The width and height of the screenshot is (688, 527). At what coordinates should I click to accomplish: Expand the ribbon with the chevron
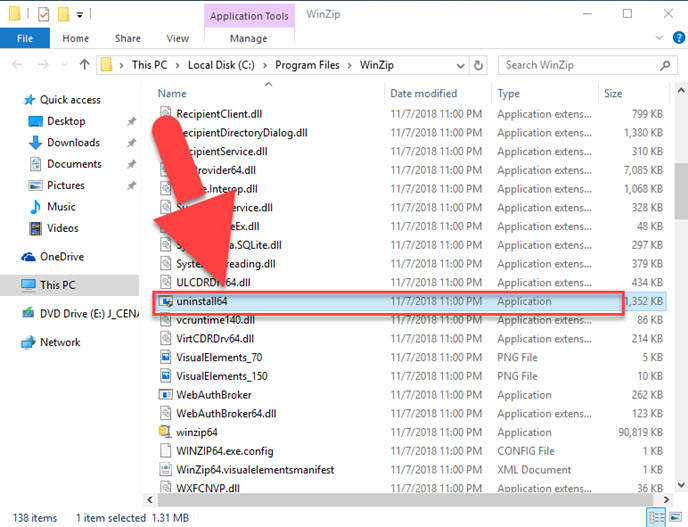pos(659,38)
